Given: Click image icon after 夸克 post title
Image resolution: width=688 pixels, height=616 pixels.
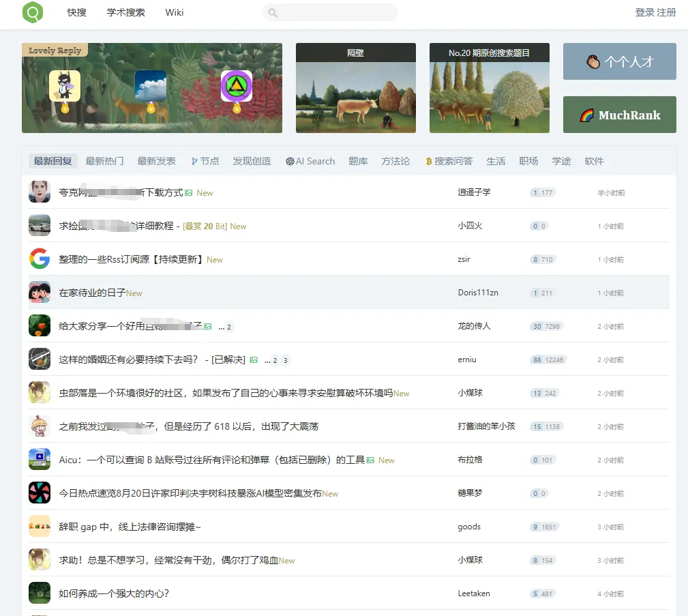Looking at the screenshot, I should [x=189, y=193].
